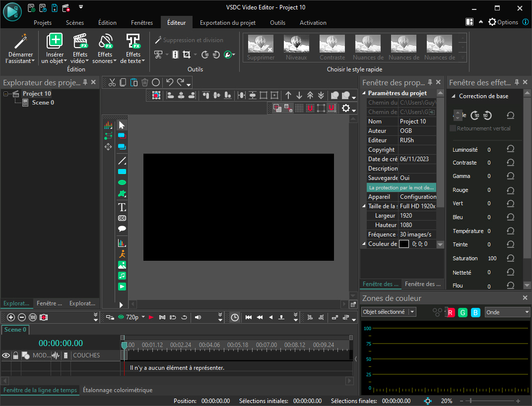The height and width of the screenshot is (406, 532).
Task: Insert an audio object
Action: pos(122,276)
